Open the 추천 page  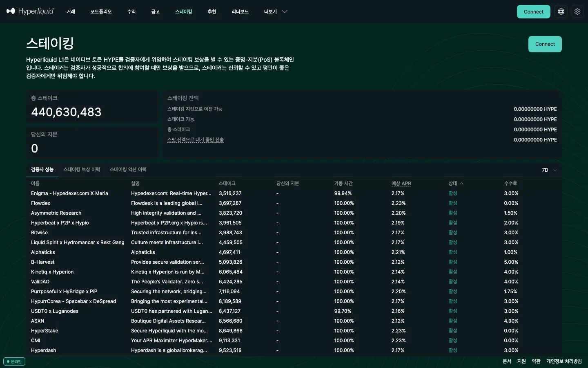pyautogui.click(x=212, y=11)
